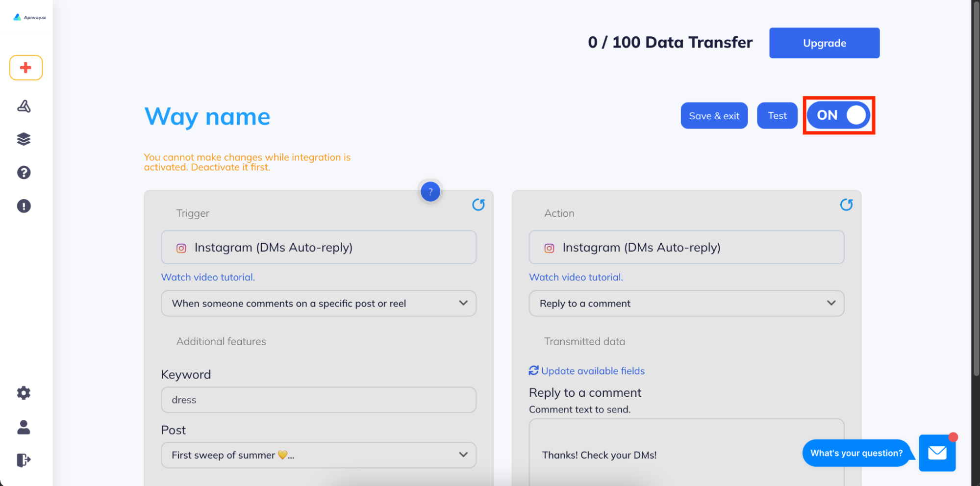
Task: Open the user profile icon in sidebar
Action: pyautogui.click(x=24, y=427)
